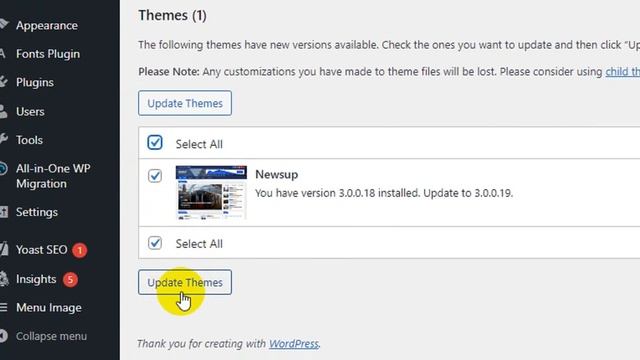Click the bottom Update Themes button
Image resolution: width=640 pixels, height=360 pixels.
(x=185, y=282)
